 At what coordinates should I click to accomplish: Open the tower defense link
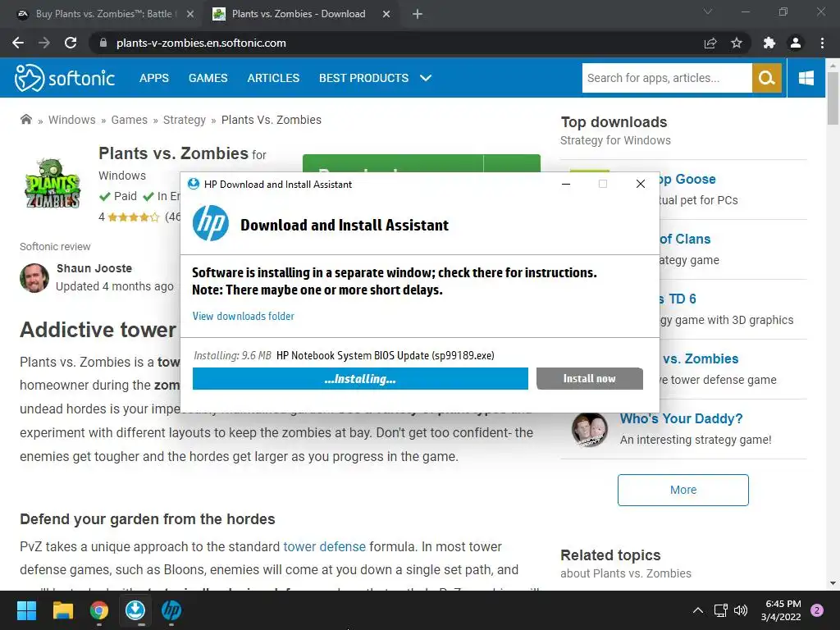point(325,546)
